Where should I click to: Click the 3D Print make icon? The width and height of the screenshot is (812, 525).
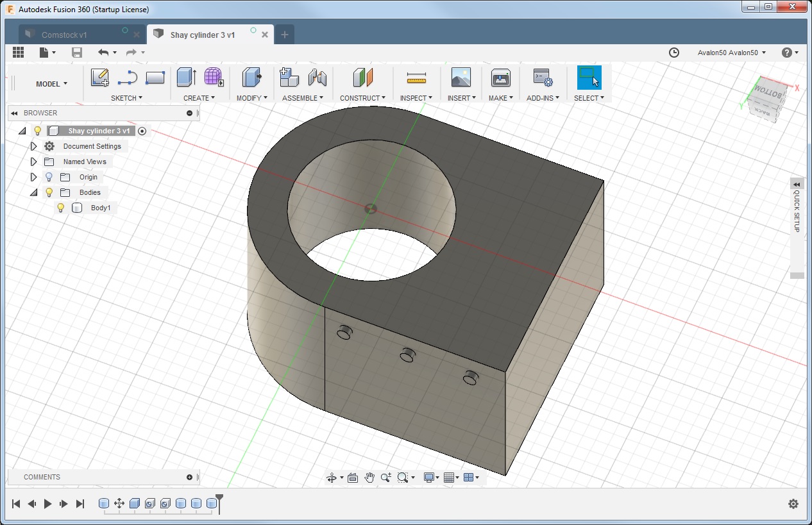click(500, 78)
